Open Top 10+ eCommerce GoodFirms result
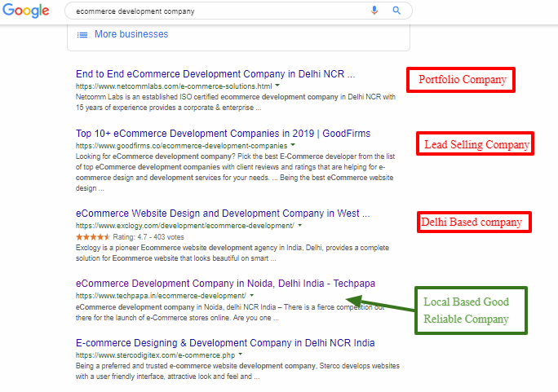 tap(223, 134)
